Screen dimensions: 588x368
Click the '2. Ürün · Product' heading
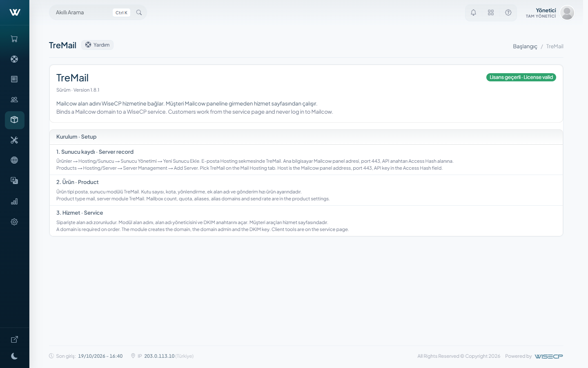(78, 182)
